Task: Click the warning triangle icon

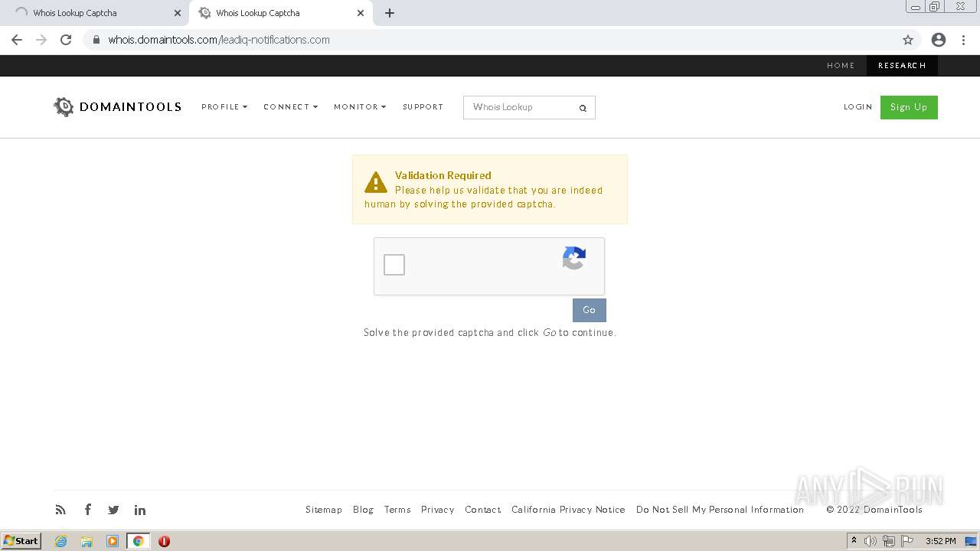Action: (375, 182)
